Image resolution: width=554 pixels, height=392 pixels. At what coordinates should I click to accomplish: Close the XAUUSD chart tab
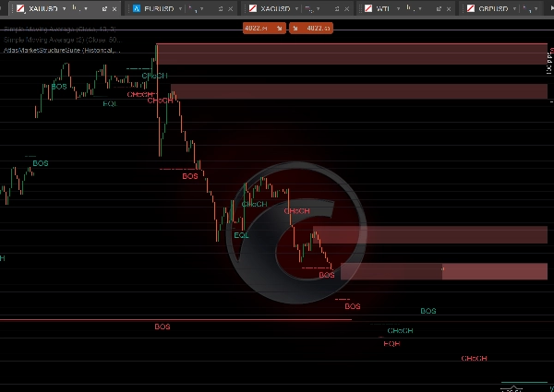point(114,9)
